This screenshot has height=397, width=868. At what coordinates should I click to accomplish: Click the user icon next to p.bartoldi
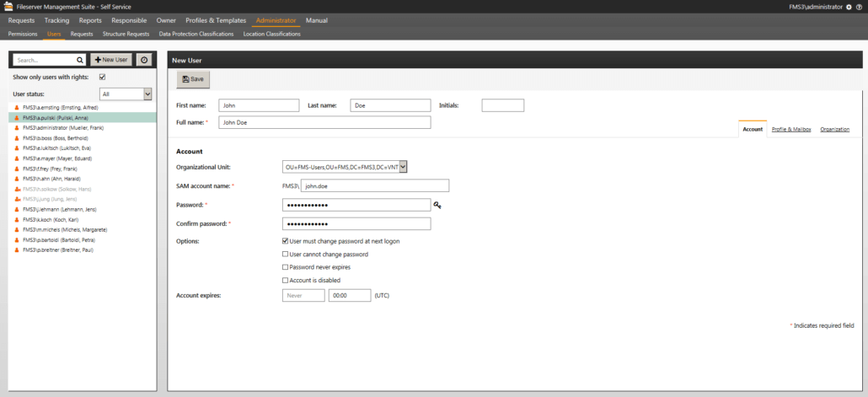pos(17,240)
